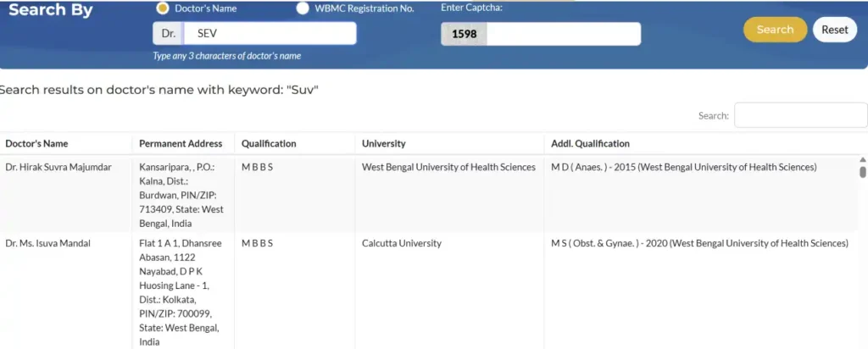
Task: Click the Doctor's Name column header
Action: (36, 144)
